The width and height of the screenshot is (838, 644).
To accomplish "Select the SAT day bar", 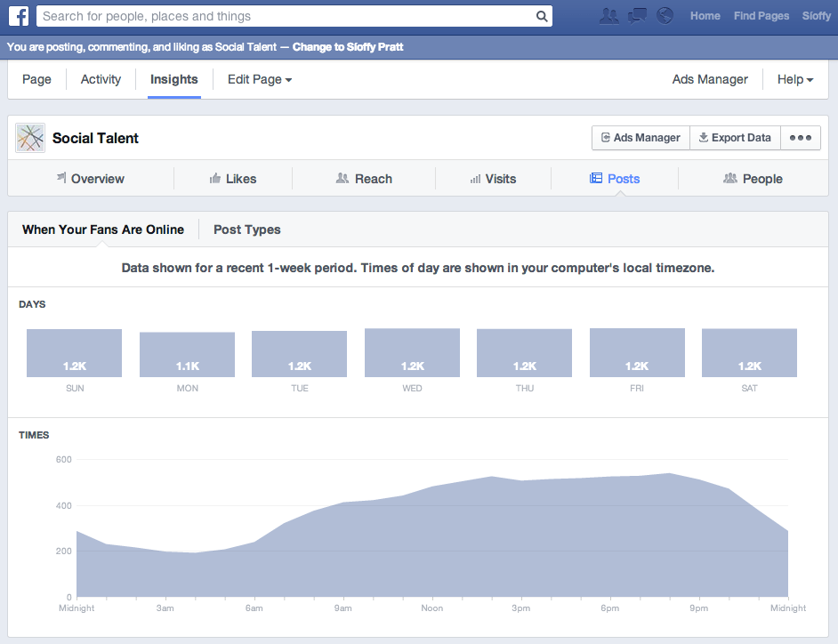I will (x=749, y=353).
